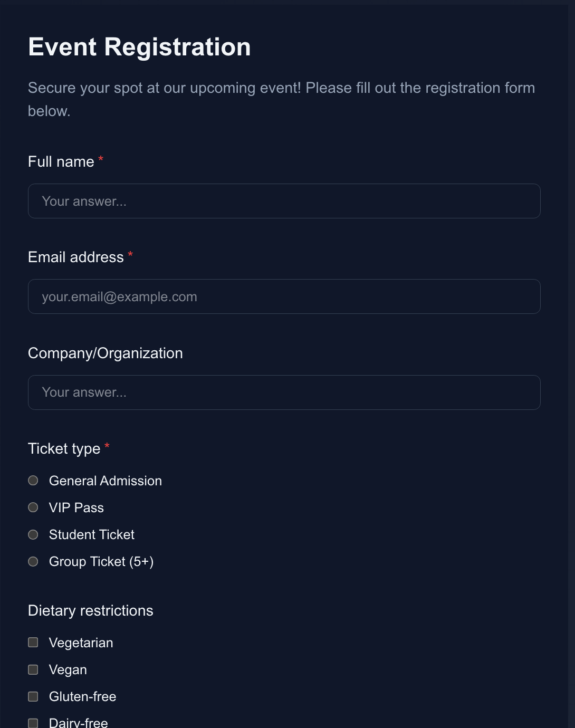The height and width of the screenshot is (728, 575).
Task: Tick the Gluten-free checkbox
Action: tap(33, 696)
